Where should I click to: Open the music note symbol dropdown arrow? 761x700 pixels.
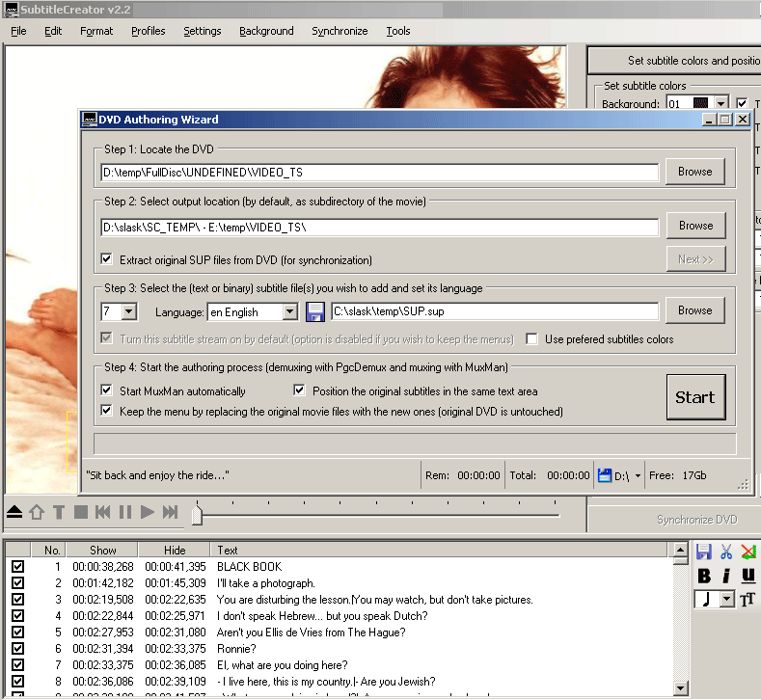(726, 600)
